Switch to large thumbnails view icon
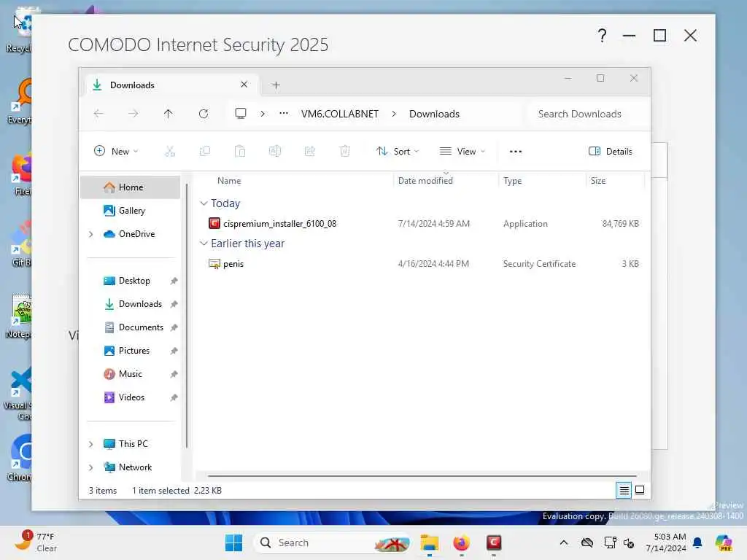 [640, 490]
